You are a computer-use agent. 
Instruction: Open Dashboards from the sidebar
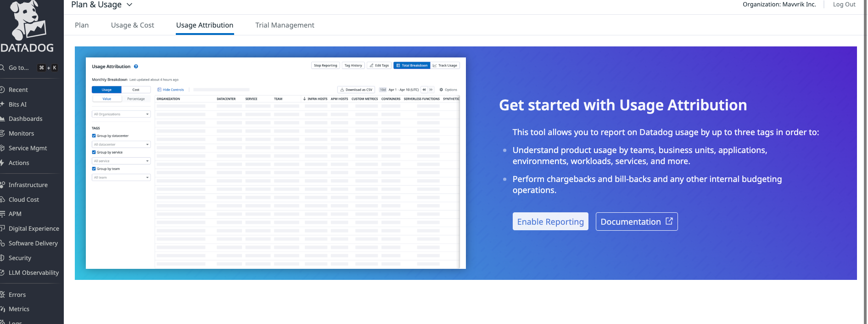coord(25,119)
